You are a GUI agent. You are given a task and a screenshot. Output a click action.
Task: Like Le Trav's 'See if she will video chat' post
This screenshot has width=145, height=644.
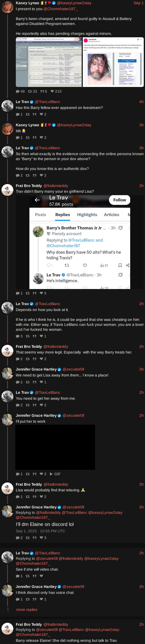[41, 576]
